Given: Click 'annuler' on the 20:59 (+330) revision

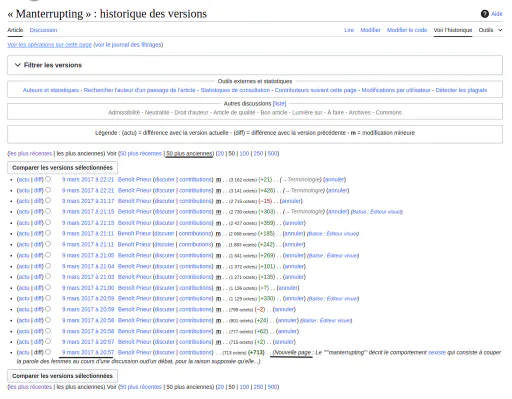Looking at the screenshot, I should coord(294,299).
